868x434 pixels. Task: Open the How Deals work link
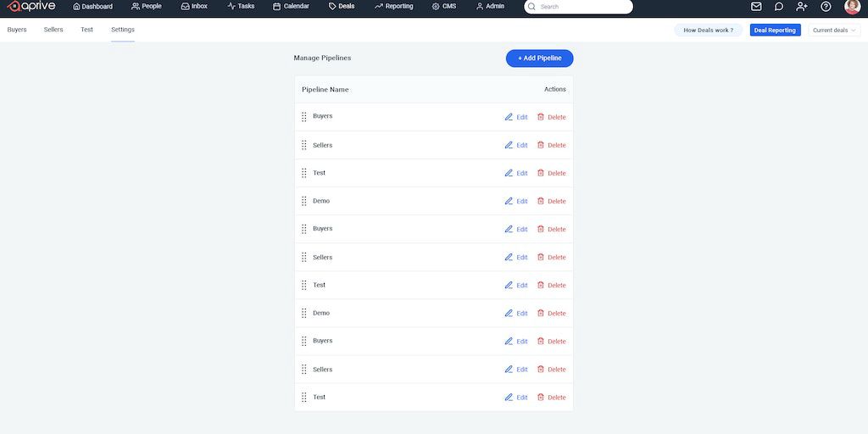(x=708, y=31)
